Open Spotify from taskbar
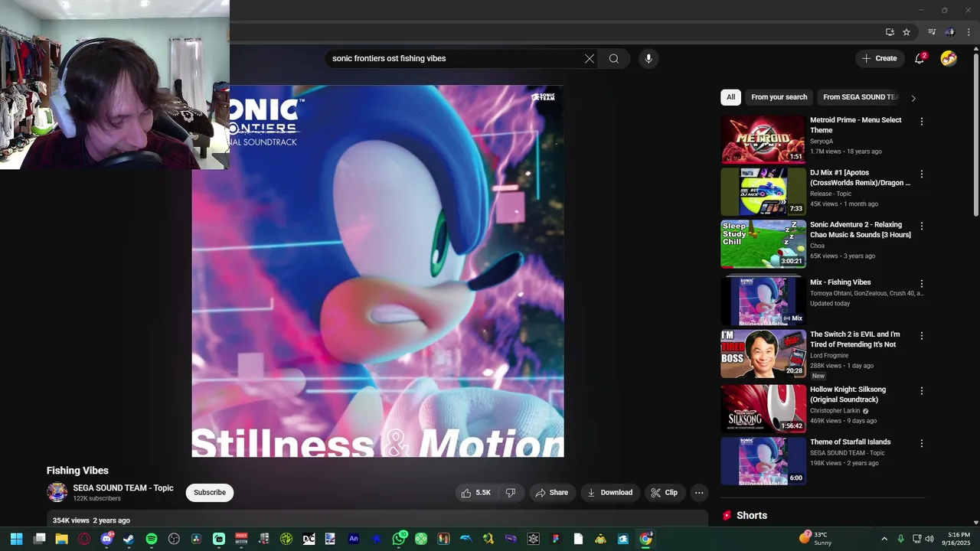Viewport: 980px width, 551px height. click(152, 539)
